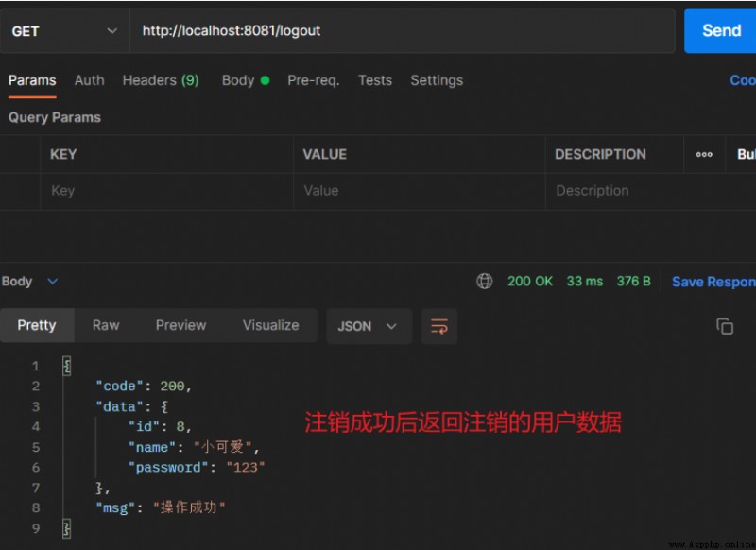The image size is (756, 550).
Task: Click the KEY column header
Action: [63, 154]
